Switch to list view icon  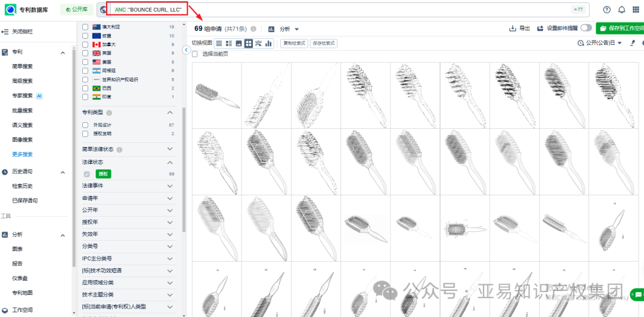point(219,43)
